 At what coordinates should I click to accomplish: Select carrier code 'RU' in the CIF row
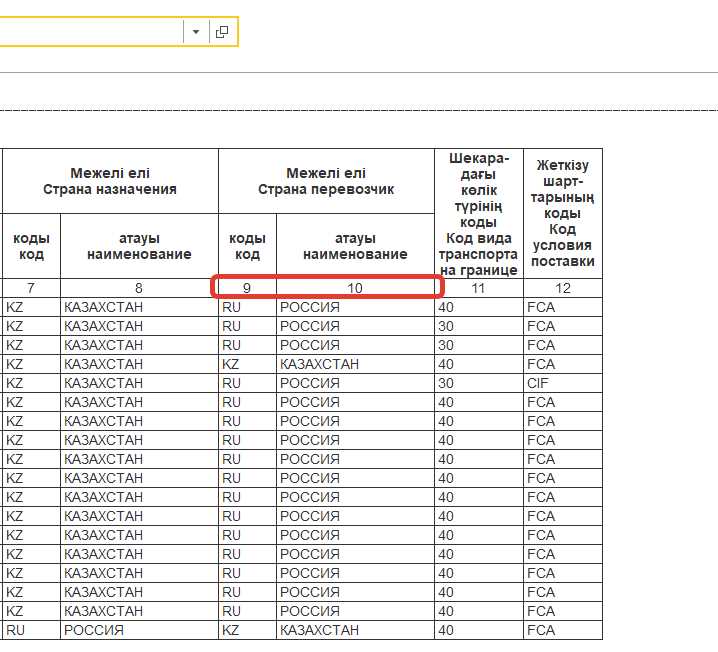click(247, 383)
